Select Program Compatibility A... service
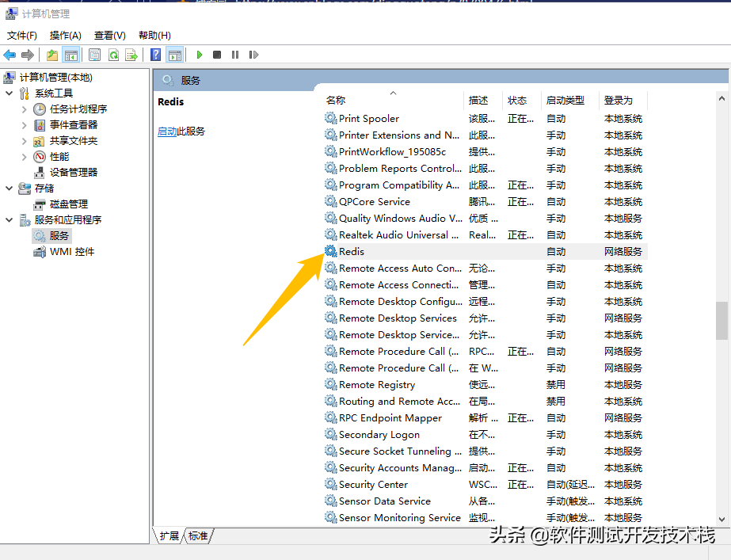The height and width of the screenshot is (560, 731). [485, 185]
